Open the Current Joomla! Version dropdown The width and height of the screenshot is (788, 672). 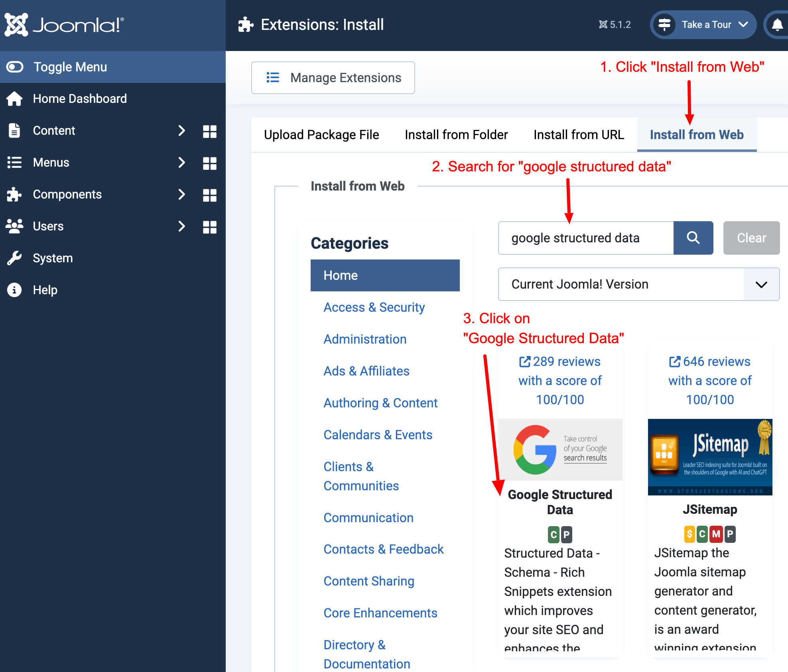pos(639,284)
